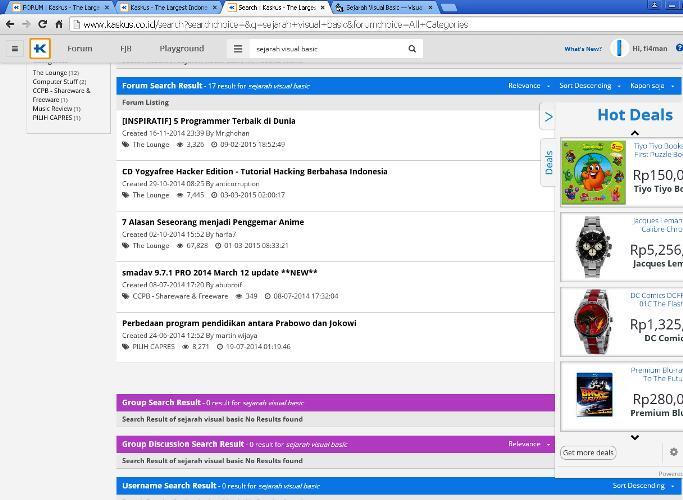
Task: Click author name Mrighchan under first thread
Action: [233, 133]
